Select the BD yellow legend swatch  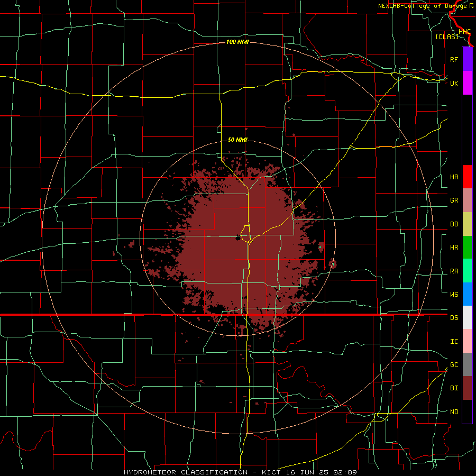click(467, 224)
